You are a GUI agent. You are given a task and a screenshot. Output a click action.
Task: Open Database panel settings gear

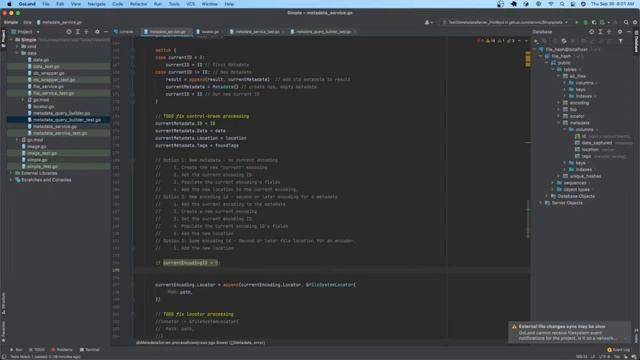click(x=620, y=32)
